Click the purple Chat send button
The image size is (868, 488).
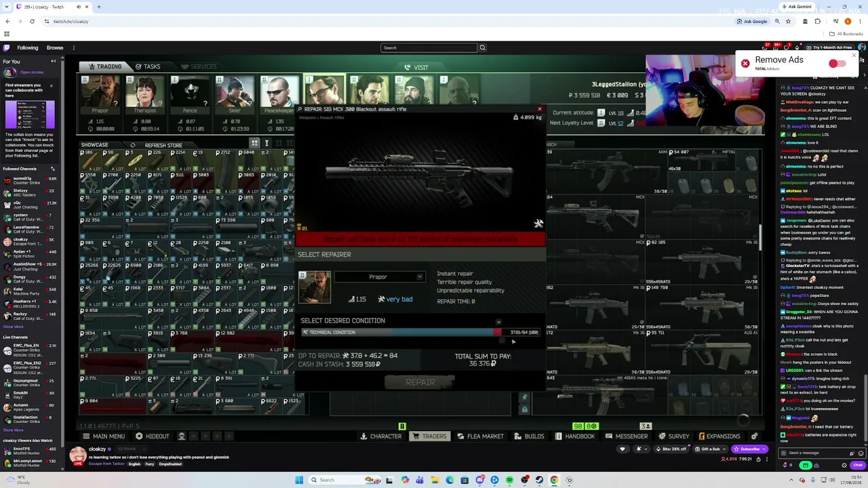[x=858, y=465]
